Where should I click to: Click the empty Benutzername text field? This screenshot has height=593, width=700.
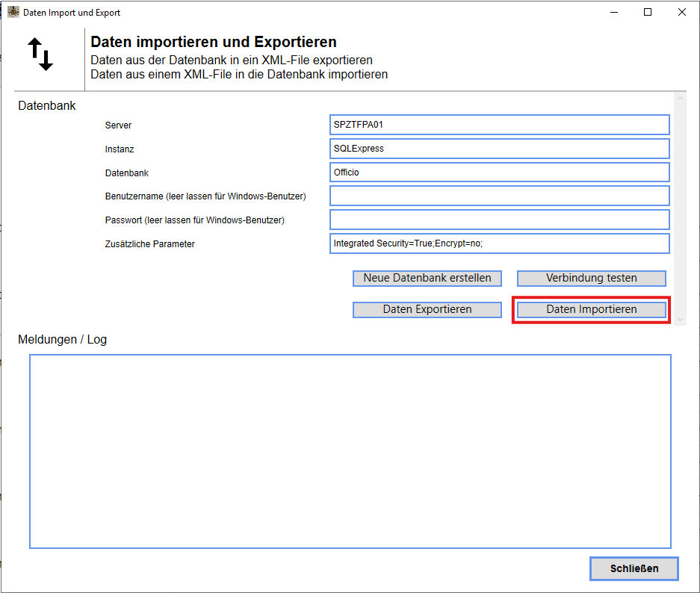tap(499, 196)
